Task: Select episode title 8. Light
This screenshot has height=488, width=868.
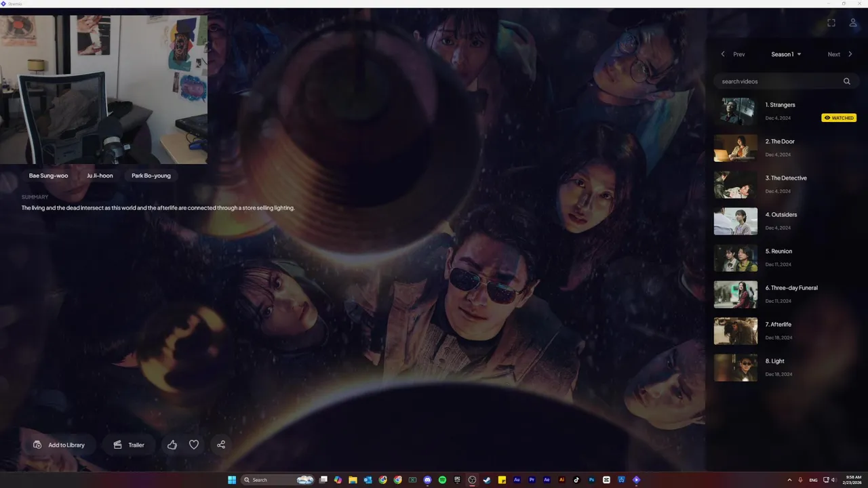Action: (x=774, y=361)
